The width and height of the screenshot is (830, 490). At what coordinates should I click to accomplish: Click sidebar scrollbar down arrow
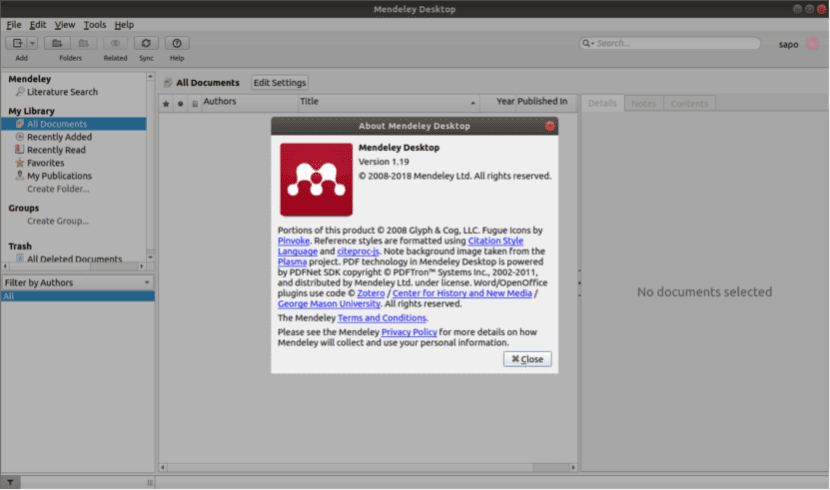click(150, 258)
